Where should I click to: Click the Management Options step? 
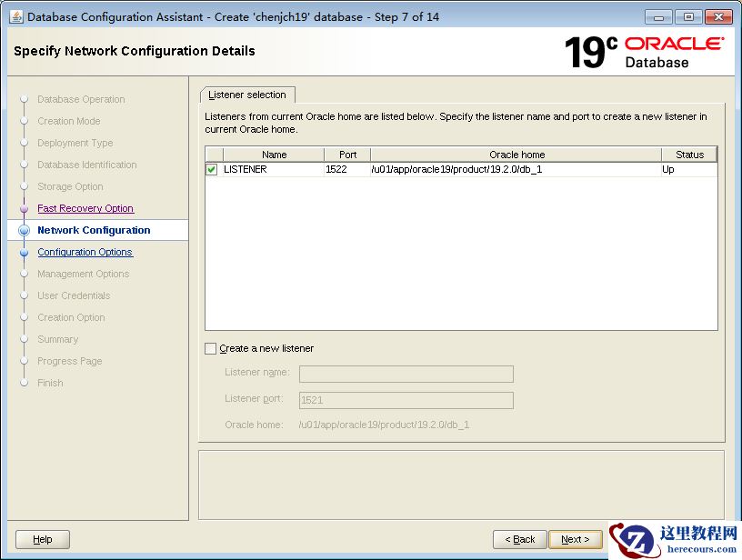pos(84,274)
